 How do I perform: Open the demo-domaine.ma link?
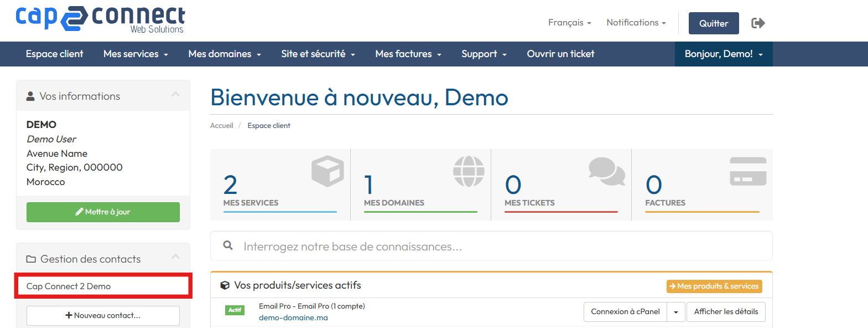293,318
